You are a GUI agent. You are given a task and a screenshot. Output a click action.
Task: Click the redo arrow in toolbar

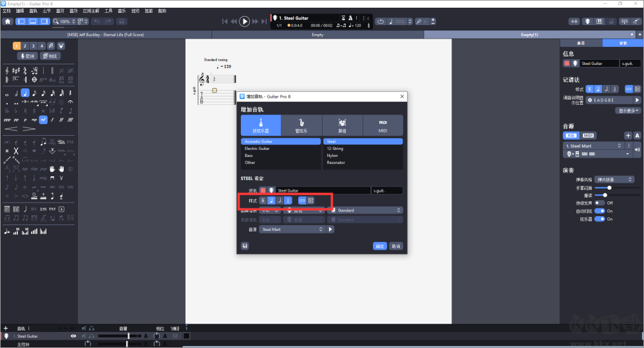click(x=108, y=21)
